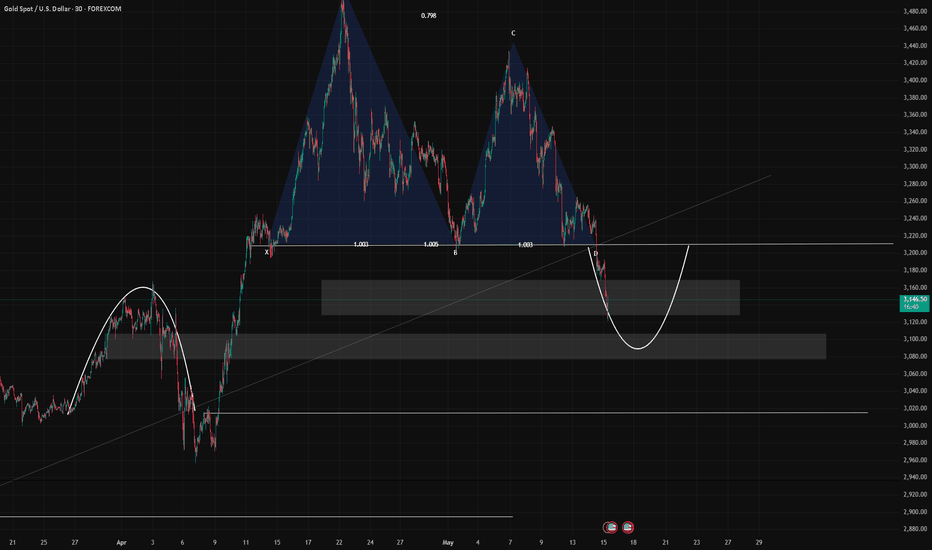Open the rightmost economic event icon above date 18
Screen dimensions: 932x550
coord(628,527)
